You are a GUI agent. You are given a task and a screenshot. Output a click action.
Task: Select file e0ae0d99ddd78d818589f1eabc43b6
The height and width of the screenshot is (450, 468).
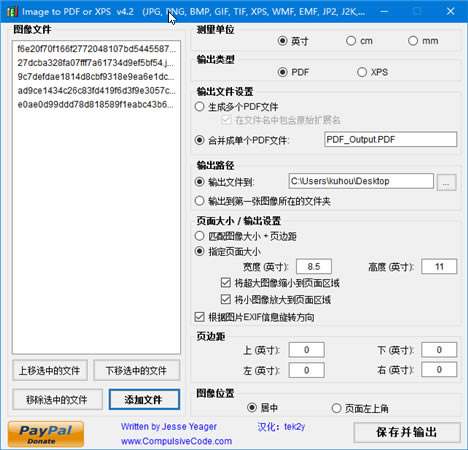(96, 105)
